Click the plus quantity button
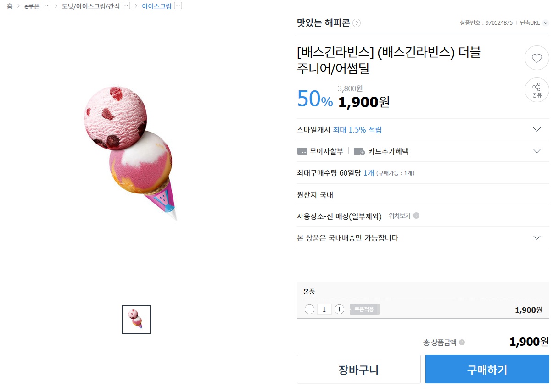Viewport: 553px width, 392px height. pos(339,309)
